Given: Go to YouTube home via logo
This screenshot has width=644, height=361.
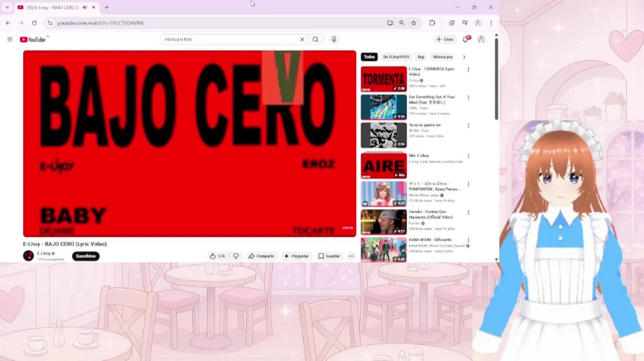Looking at the screenshot, I should tap(33, 39).
